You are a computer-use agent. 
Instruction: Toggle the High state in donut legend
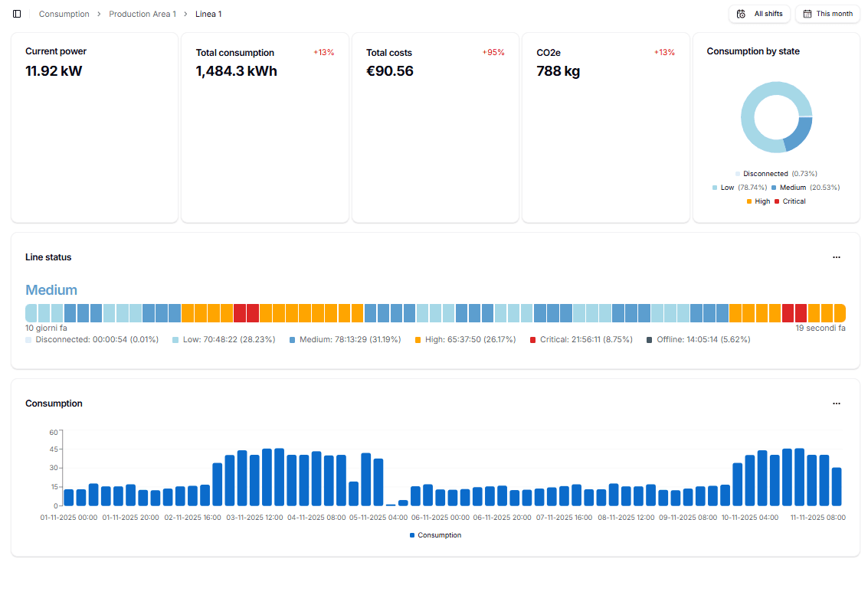(758, 201)
